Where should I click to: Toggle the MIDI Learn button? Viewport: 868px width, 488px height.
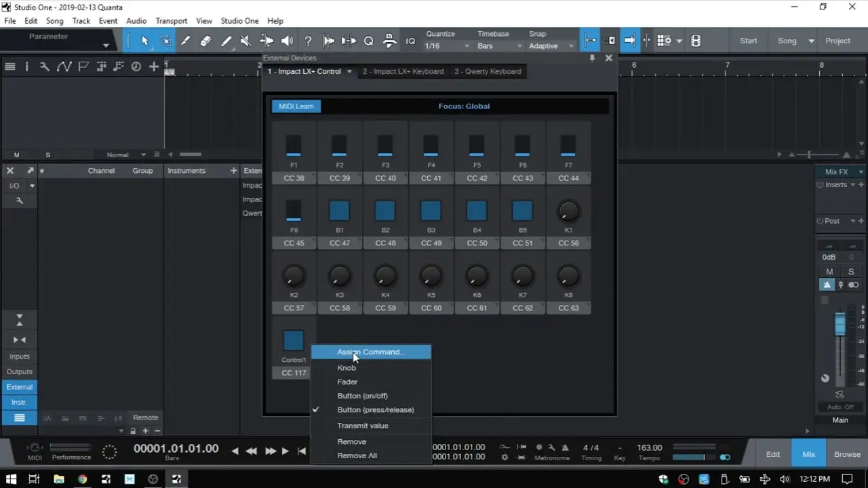[x=296, y=106]
